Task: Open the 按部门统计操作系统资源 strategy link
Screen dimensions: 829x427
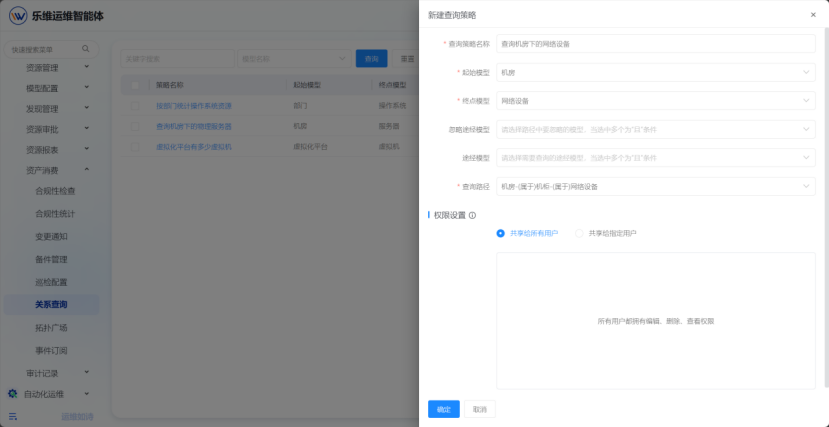Action: [x=194, y=106]
